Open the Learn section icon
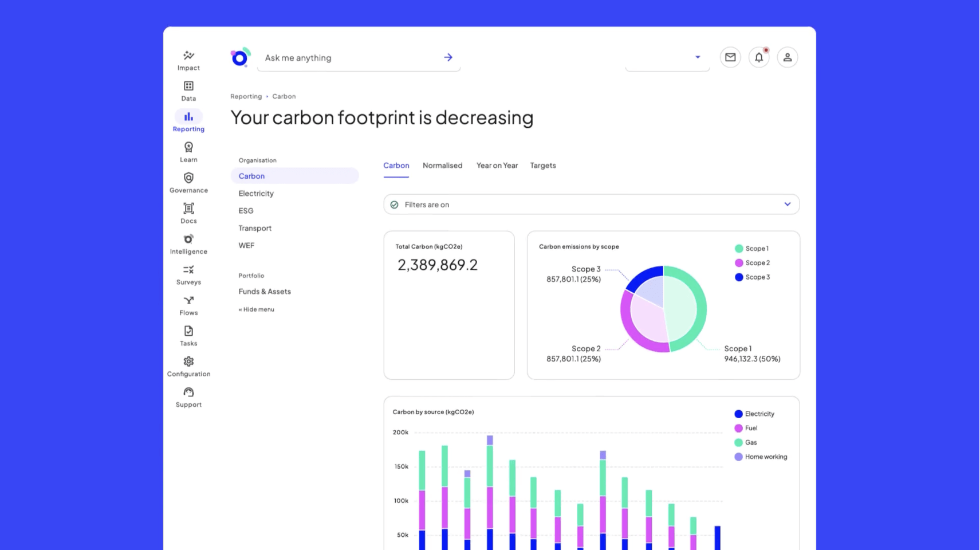 (x=188, y=147)
